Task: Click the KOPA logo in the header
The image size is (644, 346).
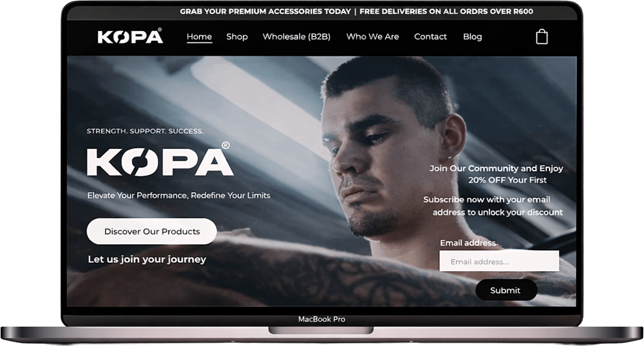Action: point(130,36)
